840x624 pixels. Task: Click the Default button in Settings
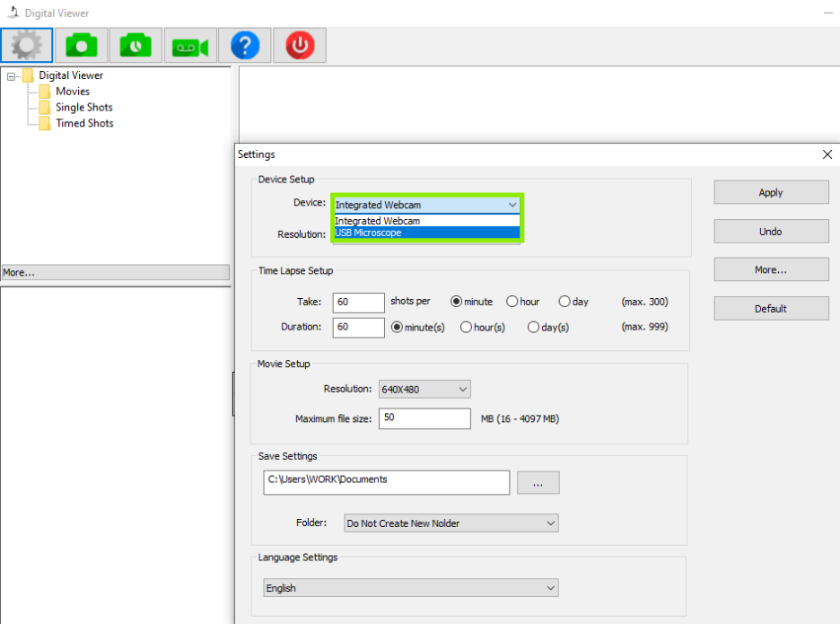pos(771,309)
